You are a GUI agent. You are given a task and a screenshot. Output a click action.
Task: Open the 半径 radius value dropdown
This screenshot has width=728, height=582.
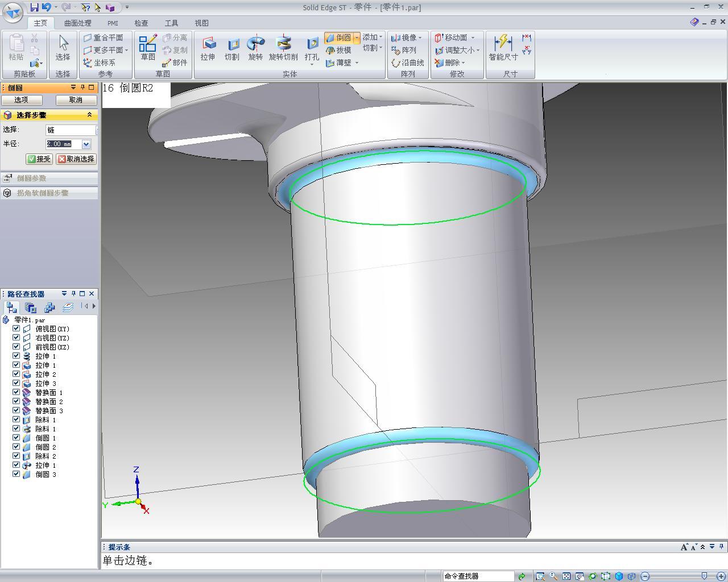point(86,144)
